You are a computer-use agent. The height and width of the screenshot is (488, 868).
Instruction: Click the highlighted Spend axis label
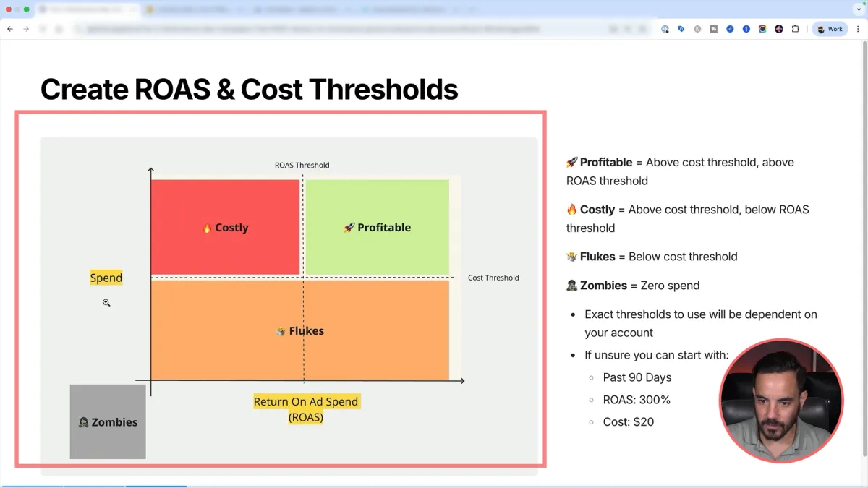[x=106, y=278]
